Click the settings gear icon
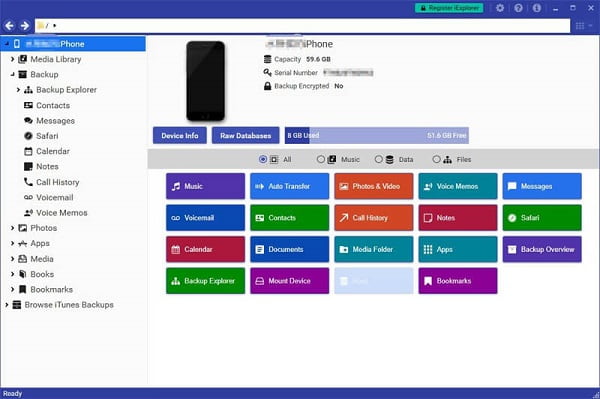Screen dimensions: 600x399 coord(500,8)
